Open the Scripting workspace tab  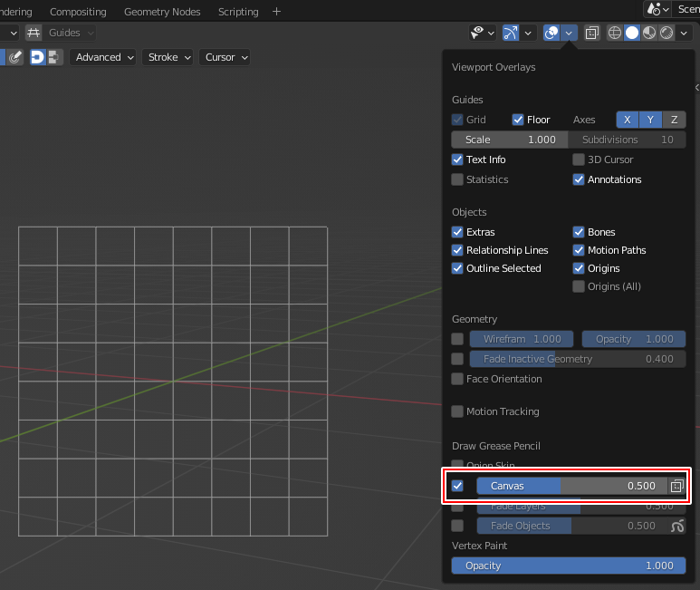[x=238, y=12]
